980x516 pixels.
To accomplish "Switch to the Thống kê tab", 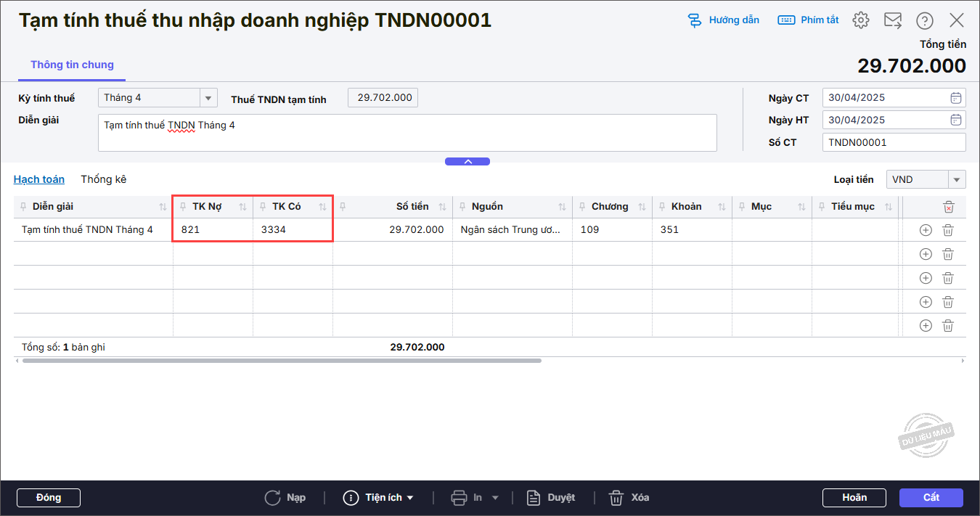I will 103,179.
